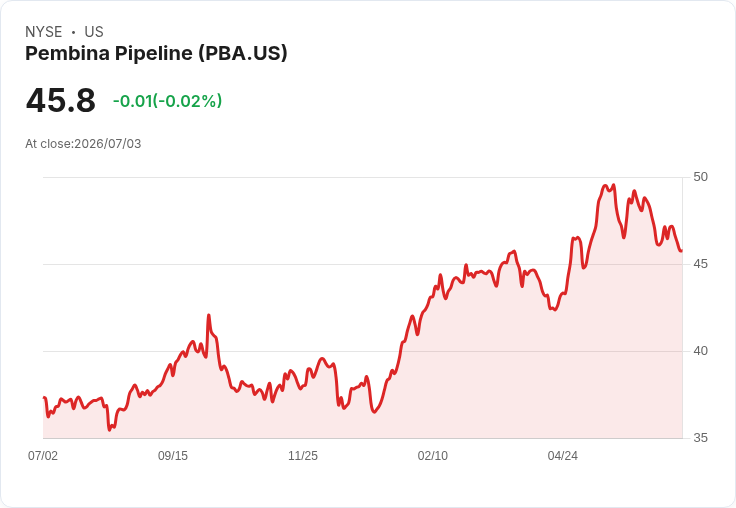Click the 50 price axis label
This screenshot has height=508, width=736.
[x=700, y=177]
